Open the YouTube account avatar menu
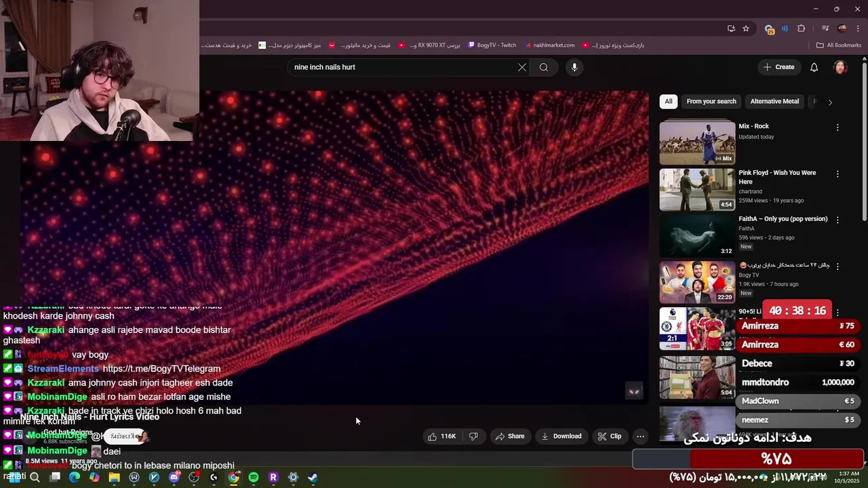Screen dimensions: 868x488 click(x=840, y=67)
